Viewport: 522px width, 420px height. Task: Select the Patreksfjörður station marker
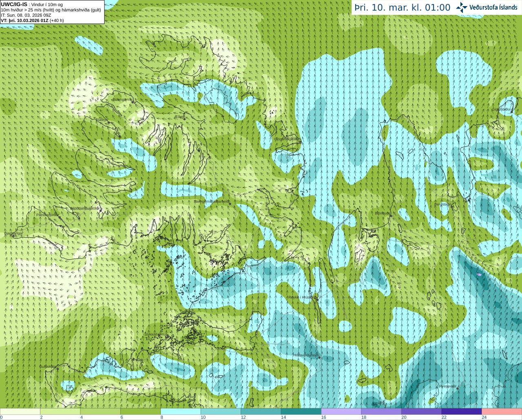[x=60, y=217]
